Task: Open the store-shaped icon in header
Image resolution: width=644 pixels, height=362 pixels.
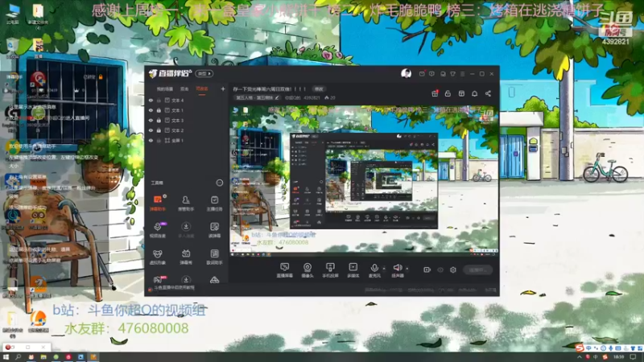Action: (x=461, y=93)
